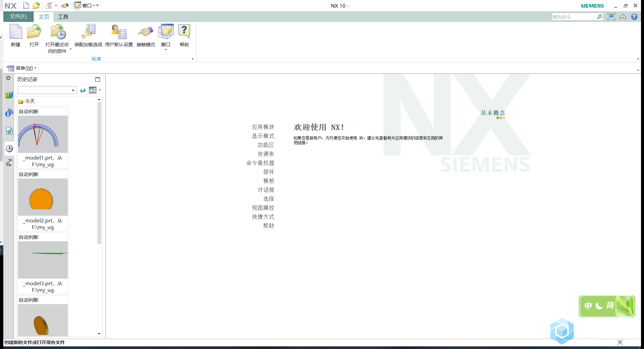Open the resource bar settings gear
Viewport: 644px width, 349px height.
click(8, 78)
